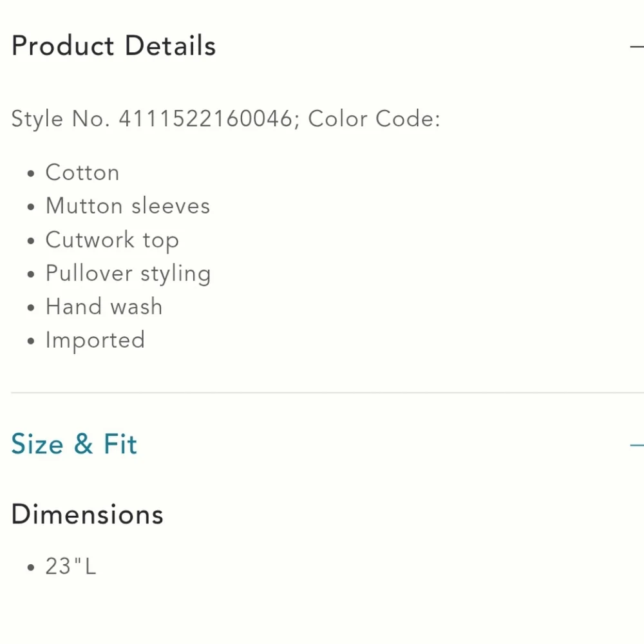Viewport: 644px width, 644px height.
Task: Click the Imported bullet item
Action: pyautogui.click(x=95, y=341)
